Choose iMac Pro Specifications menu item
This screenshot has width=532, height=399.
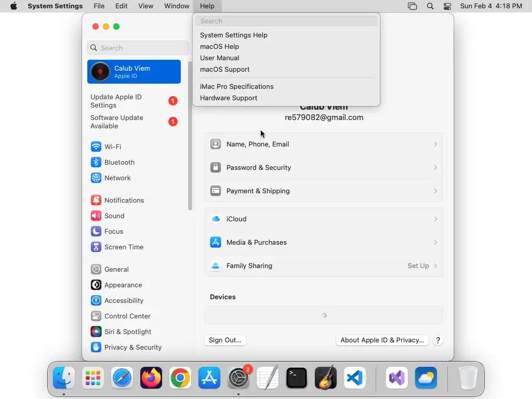(x=286, y=87)
